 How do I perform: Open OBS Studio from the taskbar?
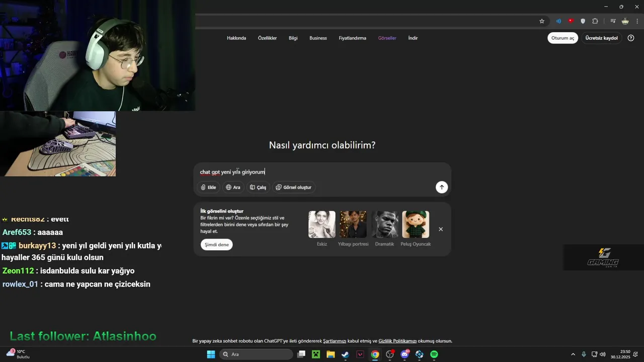point(390,354)
